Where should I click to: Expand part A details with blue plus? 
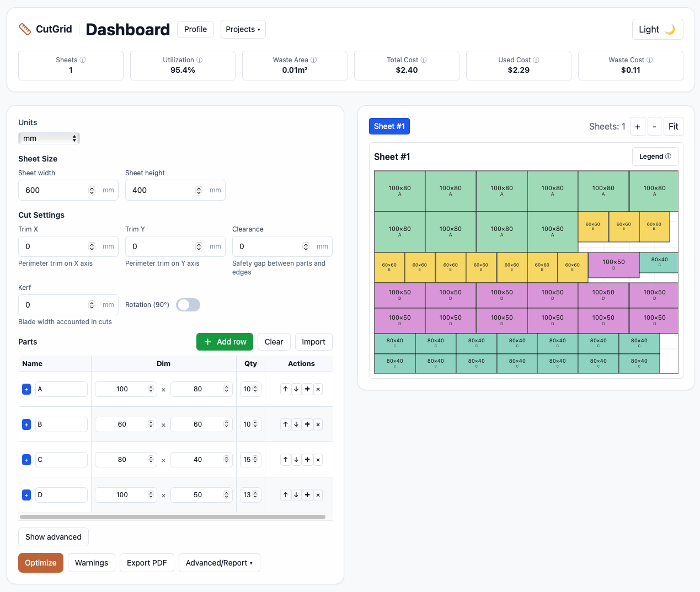pos(26,389)
